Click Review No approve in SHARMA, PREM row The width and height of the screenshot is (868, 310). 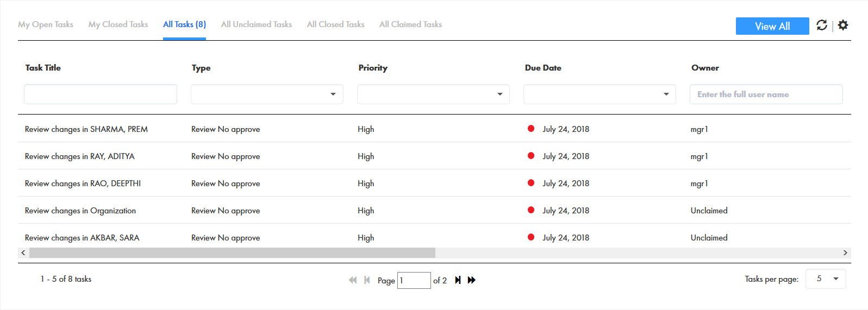[x=226, y=129]
